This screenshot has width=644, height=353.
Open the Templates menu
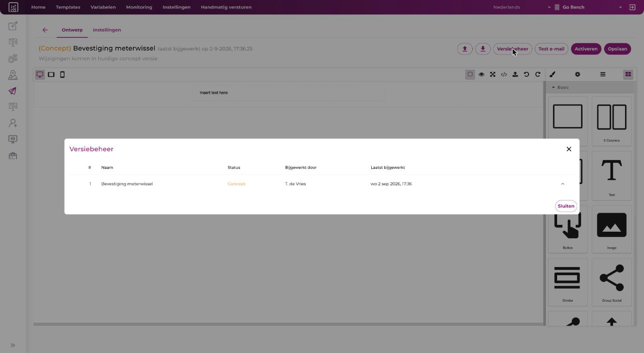pos(68,7)
